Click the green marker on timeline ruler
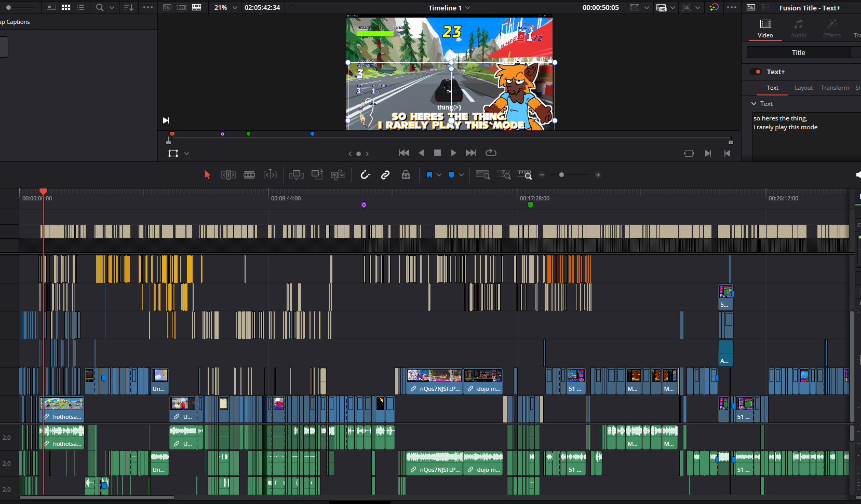861x504 pixels. pos(530,205)
